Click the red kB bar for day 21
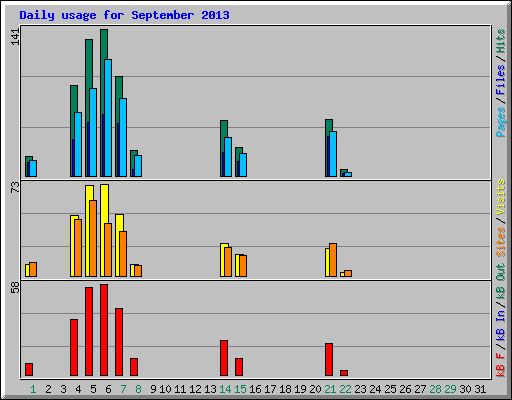 (x=329, y=359)
